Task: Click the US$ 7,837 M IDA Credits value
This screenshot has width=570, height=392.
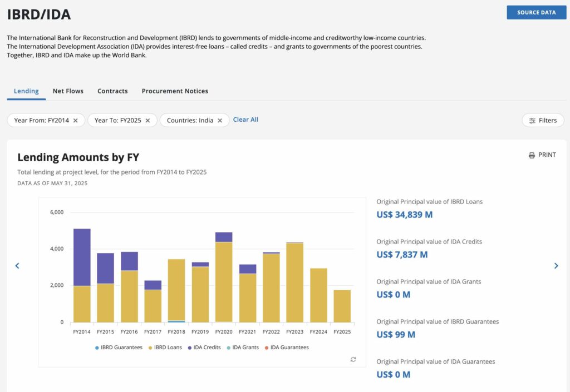Action: click(x=402, y=255)
